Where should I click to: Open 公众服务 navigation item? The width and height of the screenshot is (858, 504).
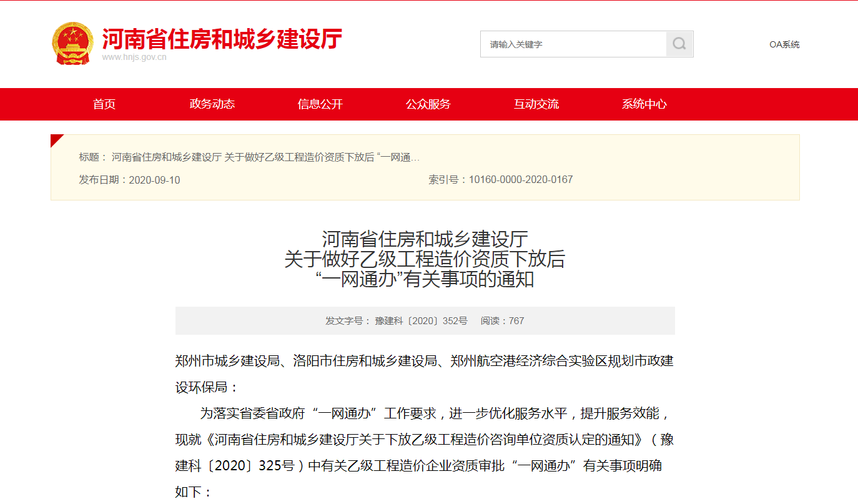[x=428, y=104]
